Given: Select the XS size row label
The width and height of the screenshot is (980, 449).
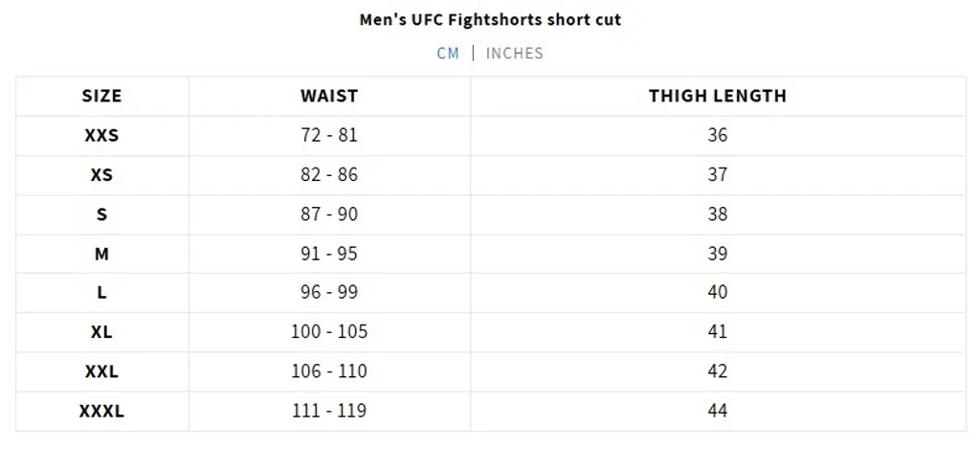Looking at the screenshot, I should (101, 174).
